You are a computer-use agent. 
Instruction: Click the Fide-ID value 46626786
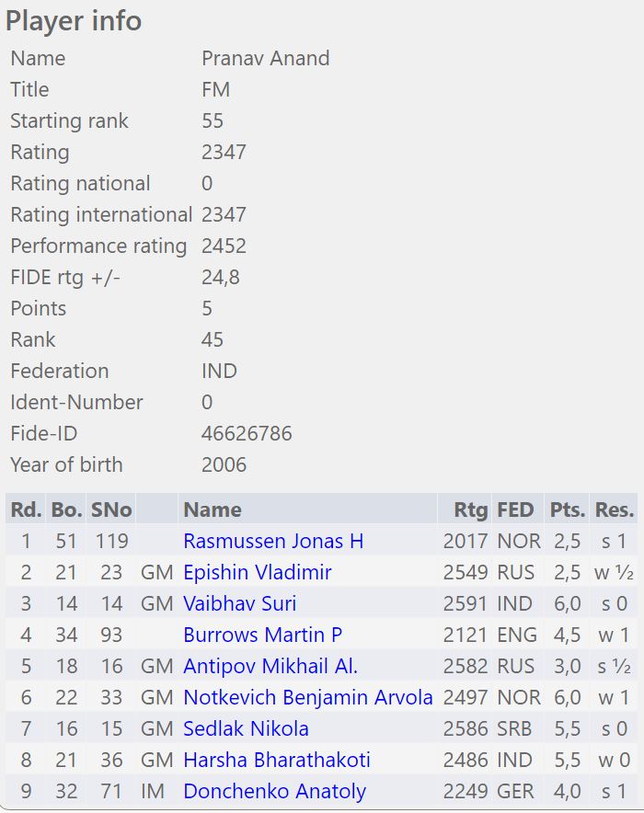[247, 433]
